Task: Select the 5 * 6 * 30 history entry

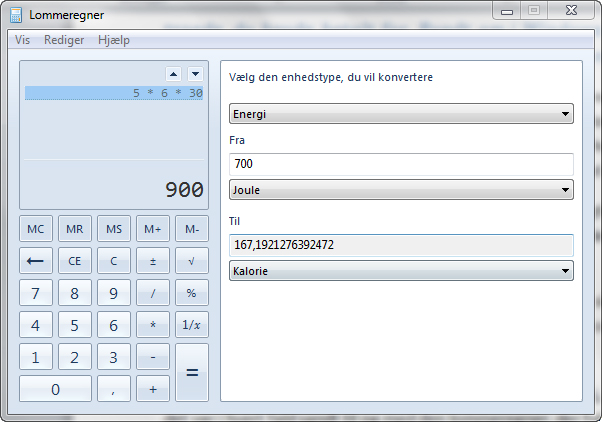Action: pyautogui.click(x=114, y=93)
